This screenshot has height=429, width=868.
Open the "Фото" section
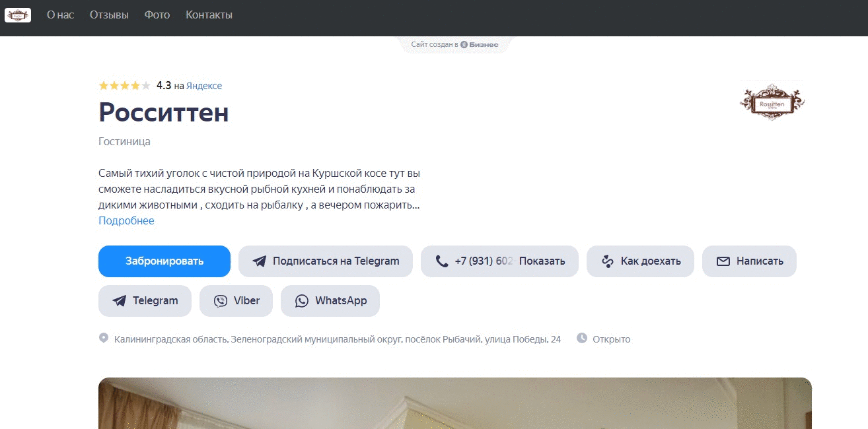pos(157,15)
